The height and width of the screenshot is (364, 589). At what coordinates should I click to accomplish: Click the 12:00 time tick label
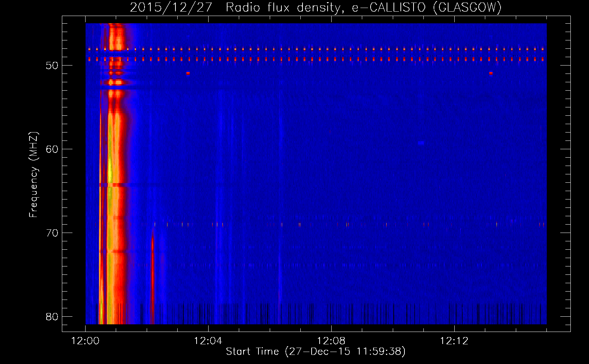tap(86, 341)
